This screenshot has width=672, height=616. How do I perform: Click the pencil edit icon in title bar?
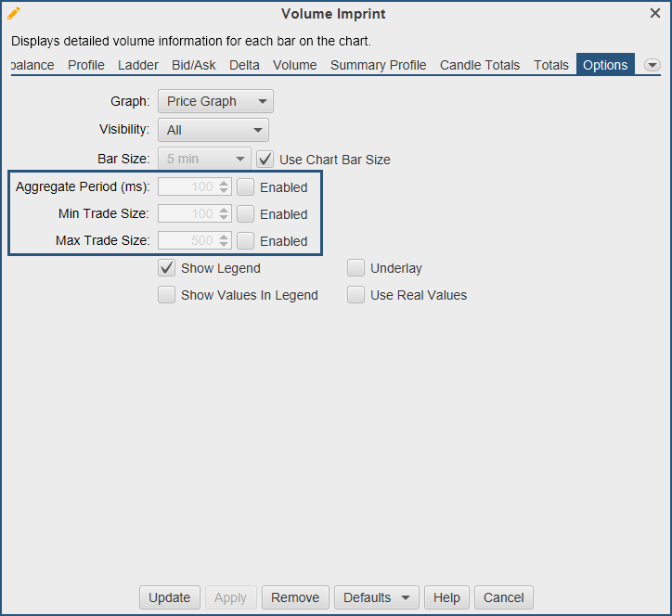14,14
